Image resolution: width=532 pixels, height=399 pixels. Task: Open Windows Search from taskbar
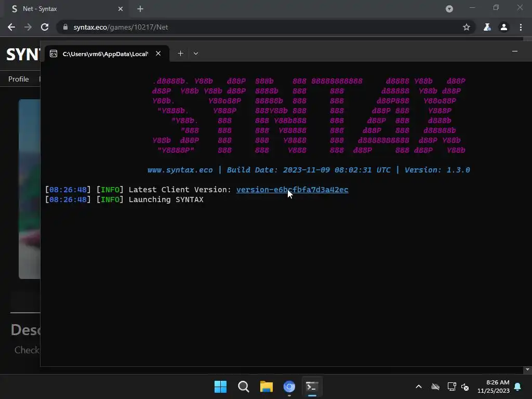coord(243,387)
